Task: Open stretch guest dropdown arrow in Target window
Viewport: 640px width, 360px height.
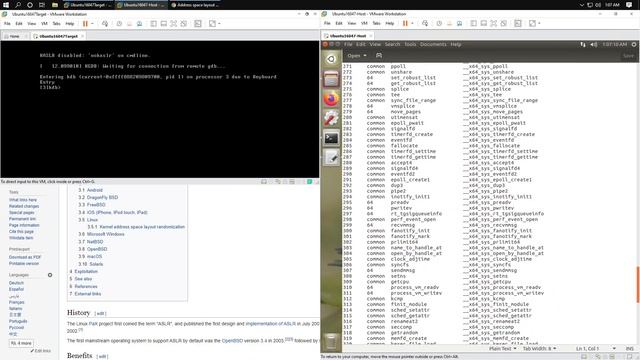Action: [219, 24]
